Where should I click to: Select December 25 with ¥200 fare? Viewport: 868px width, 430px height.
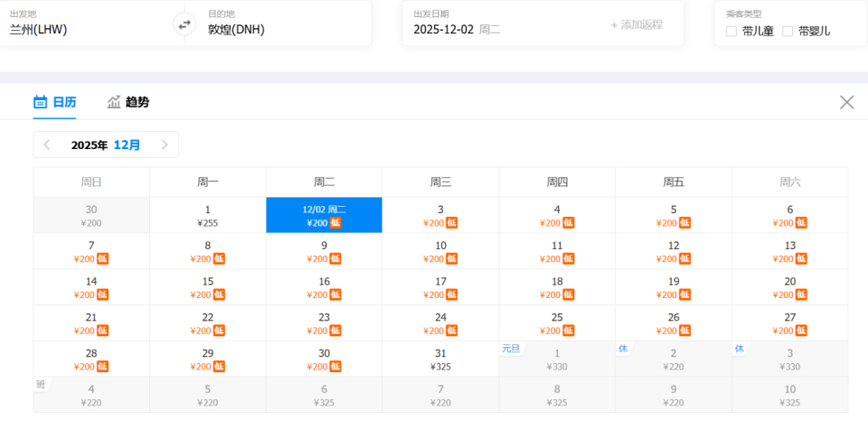pos(557,323)
